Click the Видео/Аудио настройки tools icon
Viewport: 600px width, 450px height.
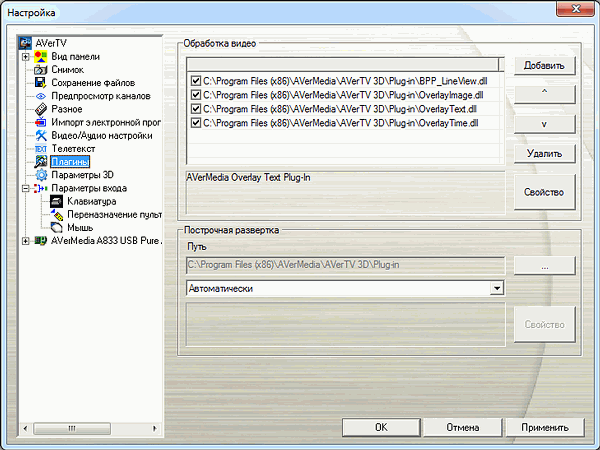(x=41, y=135)
